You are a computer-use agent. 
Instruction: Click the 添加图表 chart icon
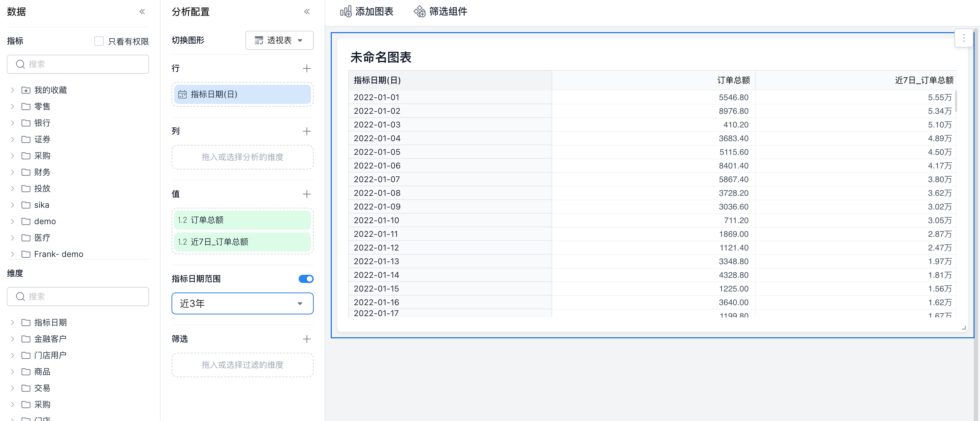point(345,11)
